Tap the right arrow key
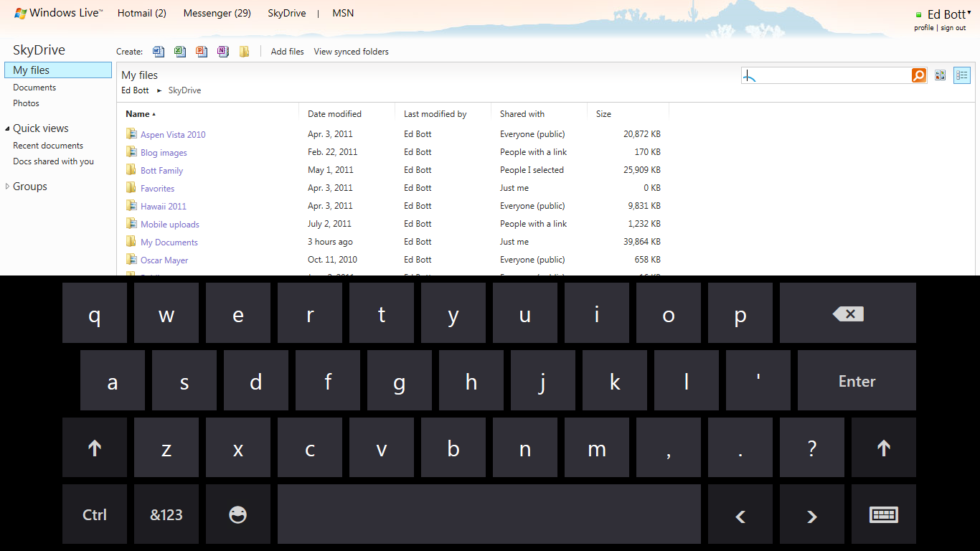The width and height of the screenshot is (980, 551). 812,514
